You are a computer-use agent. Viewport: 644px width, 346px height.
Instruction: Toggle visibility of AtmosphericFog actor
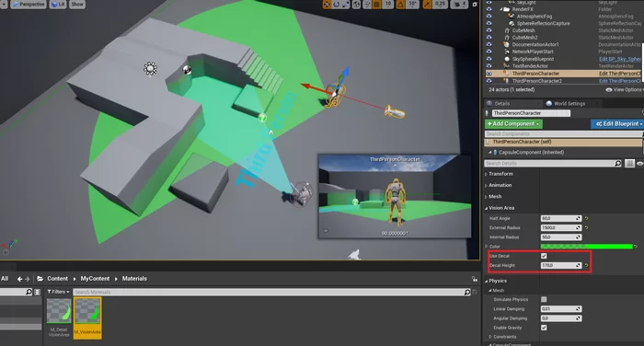489,17
